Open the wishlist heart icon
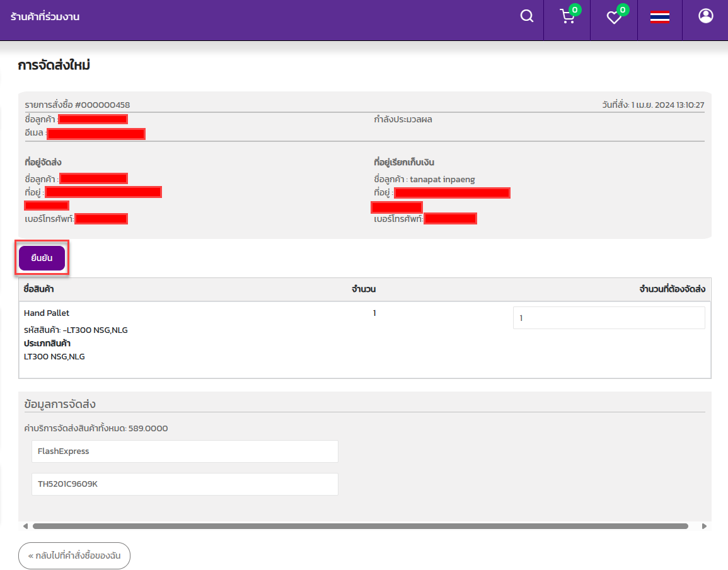 [613, 18]
